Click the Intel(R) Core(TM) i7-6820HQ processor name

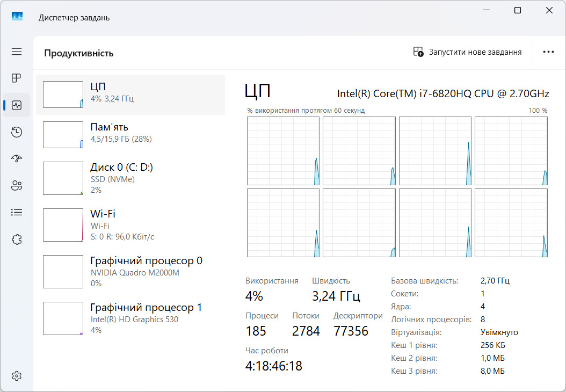[x=443, y=94]
